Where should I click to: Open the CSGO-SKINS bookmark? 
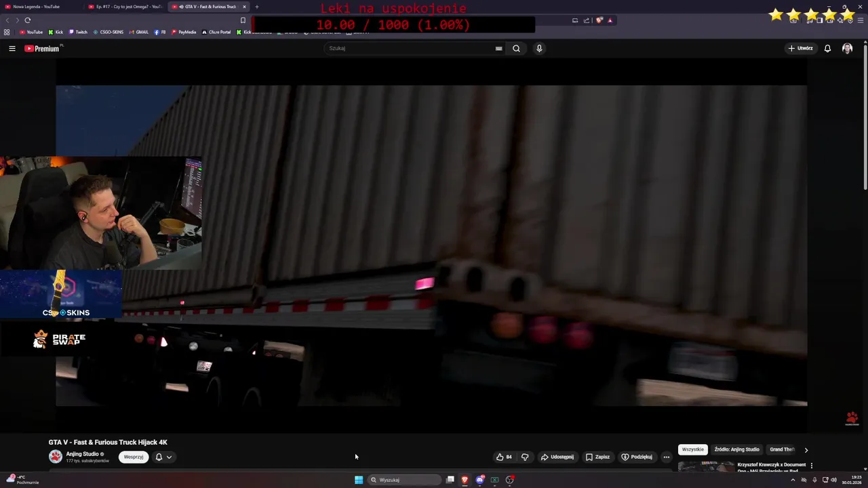(x=108, y=32)
